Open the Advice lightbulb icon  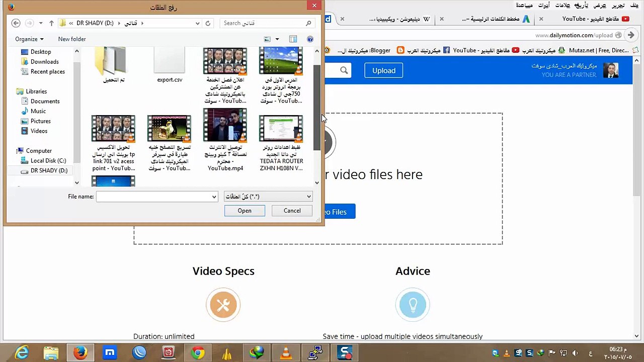(x=413, y=305)
